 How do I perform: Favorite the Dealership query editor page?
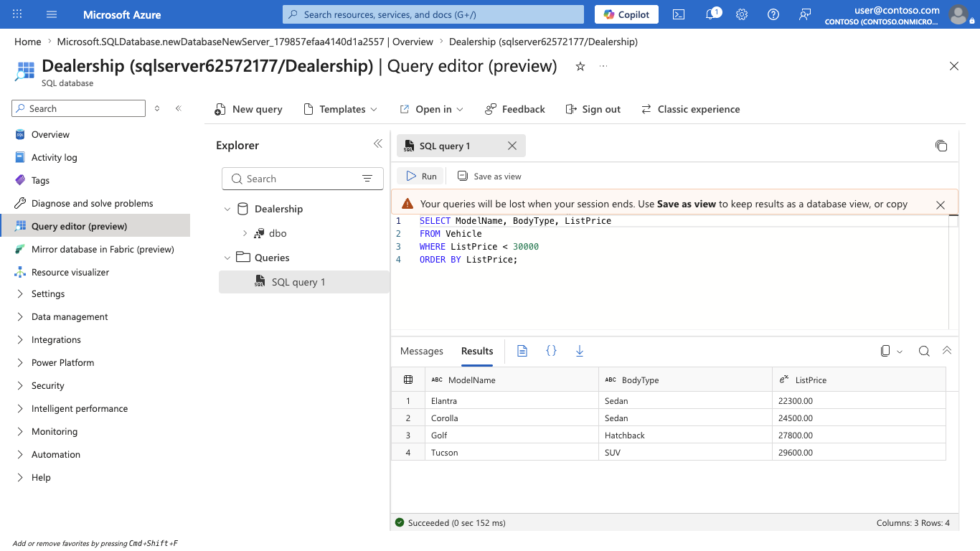(x=580, y=67)
